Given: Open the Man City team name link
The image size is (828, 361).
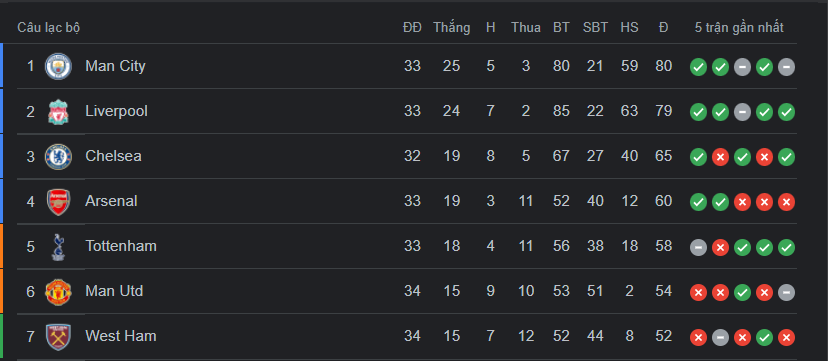Looking at the screenshot, I should click(x=115, y=66).
